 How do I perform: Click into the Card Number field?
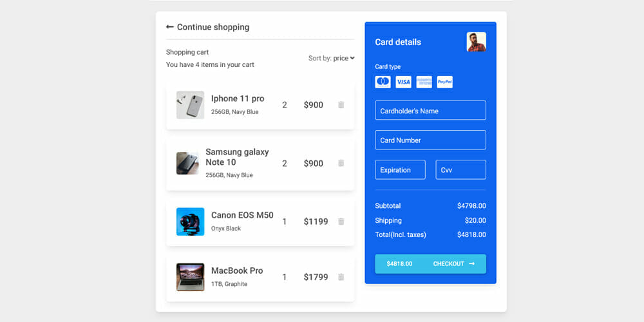[430, 140]
